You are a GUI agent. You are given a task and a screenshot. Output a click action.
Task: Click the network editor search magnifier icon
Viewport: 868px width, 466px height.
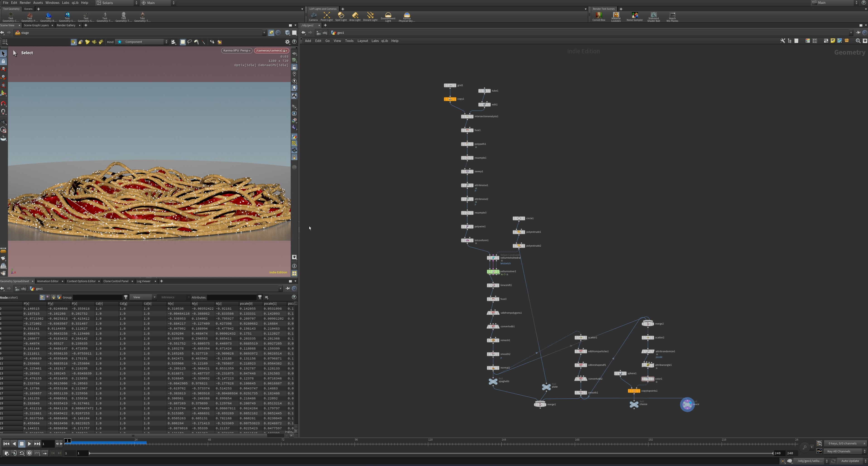858,41
